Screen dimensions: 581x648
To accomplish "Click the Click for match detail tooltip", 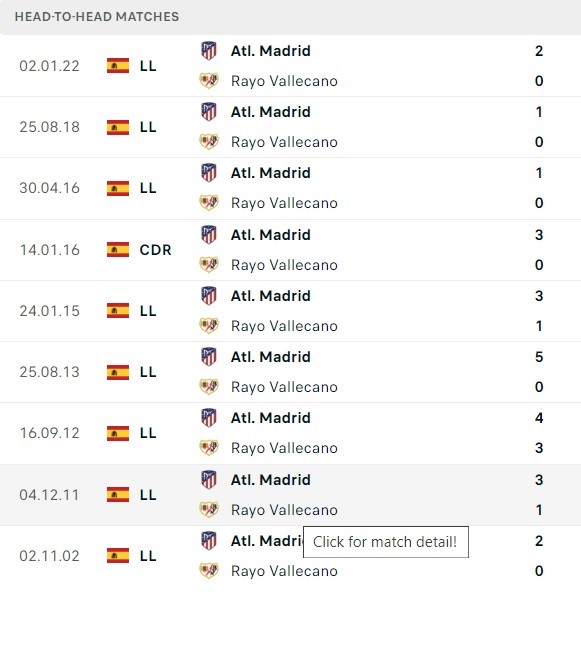I will 386,542.
